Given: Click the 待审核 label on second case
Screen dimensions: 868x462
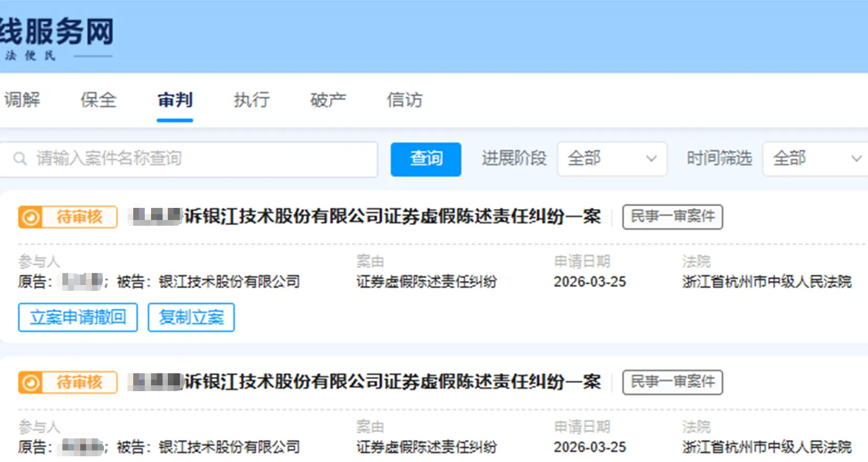Looking at the screenshot, I should pos(80,382).
